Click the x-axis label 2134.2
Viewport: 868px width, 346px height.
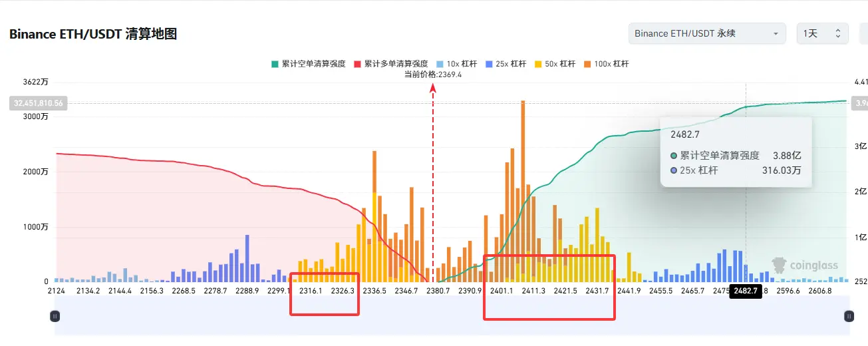pyautogui.click(x=88, y=291)
